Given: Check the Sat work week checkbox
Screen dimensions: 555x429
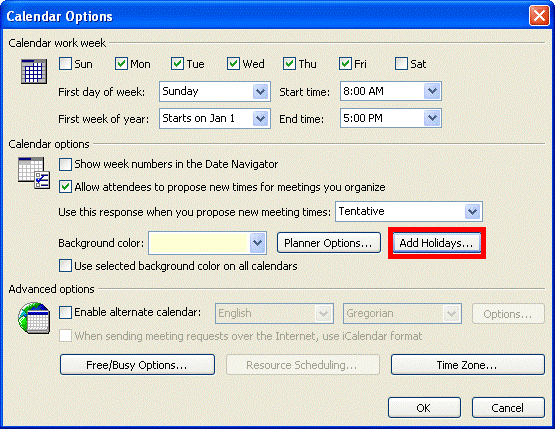Looking at the screenshot, I should pyautogui.click(x=401, y=64).
